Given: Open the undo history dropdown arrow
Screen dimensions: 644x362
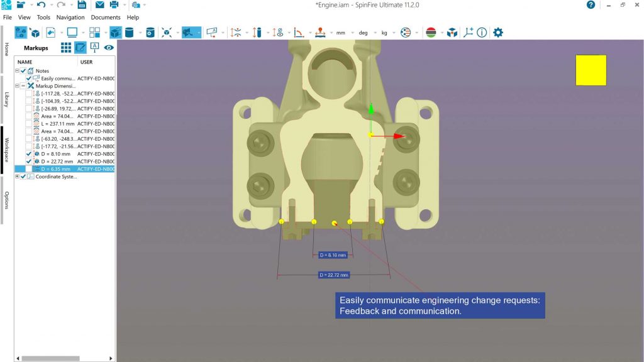Looking at the screenshot, I should 51,5.
